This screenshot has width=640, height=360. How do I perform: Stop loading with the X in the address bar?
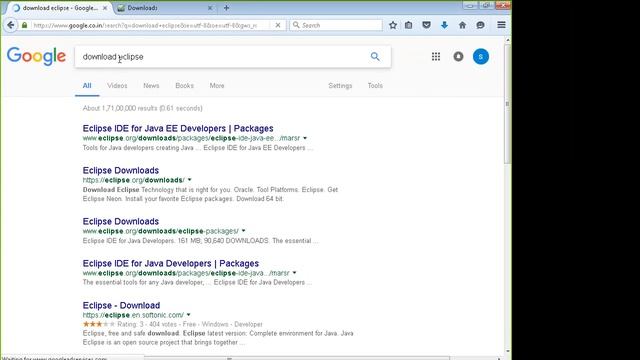coord(278,25)
